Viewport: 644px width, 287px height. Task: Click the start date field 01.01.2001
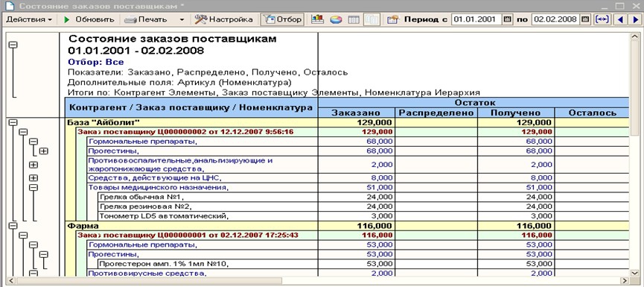pos(476,19)
